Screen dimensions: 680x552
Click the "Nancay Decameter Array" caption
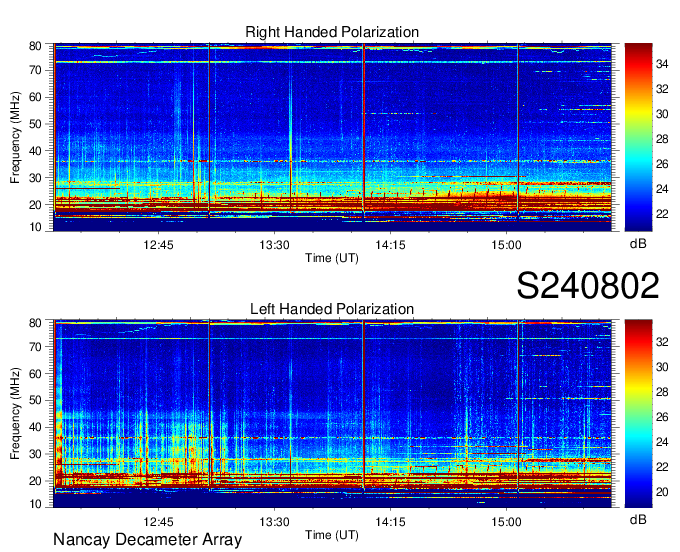tap(147, 540)
